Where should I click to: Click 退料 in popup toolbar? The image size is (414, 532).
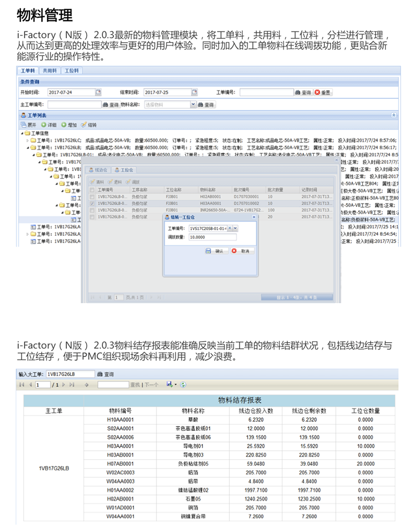click(115, 182)
